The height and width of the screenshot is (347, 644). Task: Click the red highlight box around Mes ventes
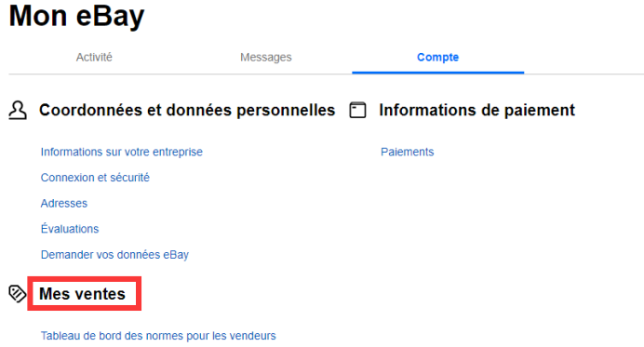84,293
